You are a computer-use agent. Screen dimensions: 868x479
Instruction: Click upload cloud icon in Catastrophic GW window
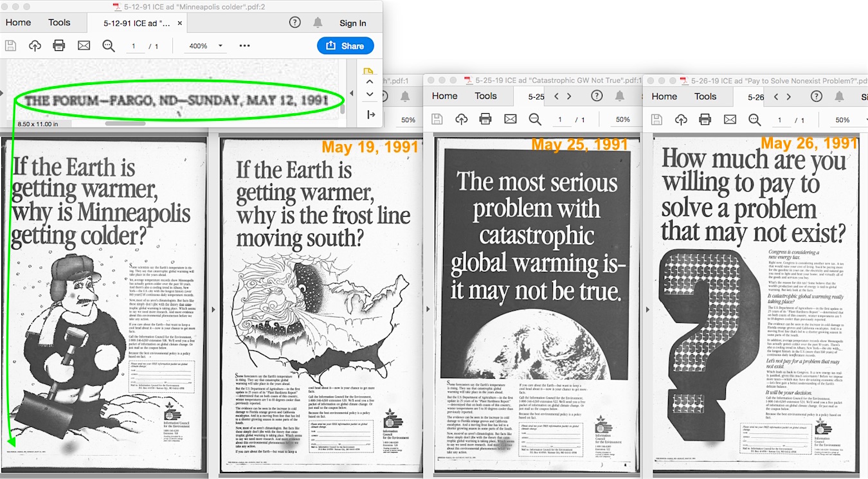461,120
